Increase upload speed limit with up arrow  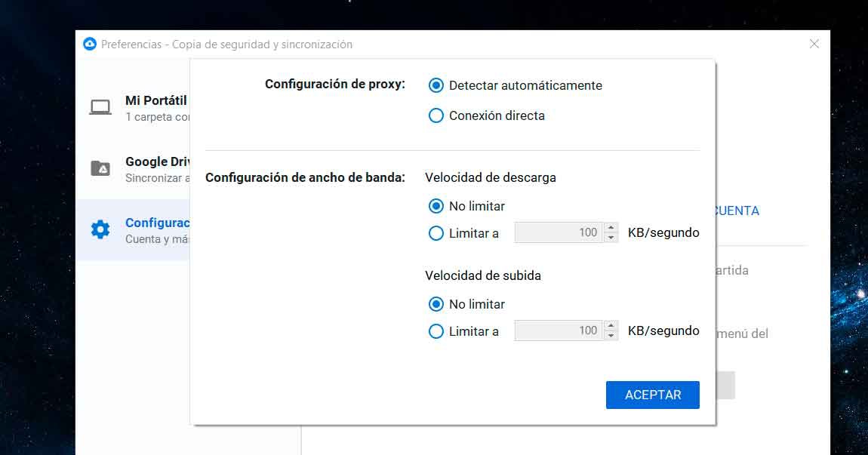[611, 325]
